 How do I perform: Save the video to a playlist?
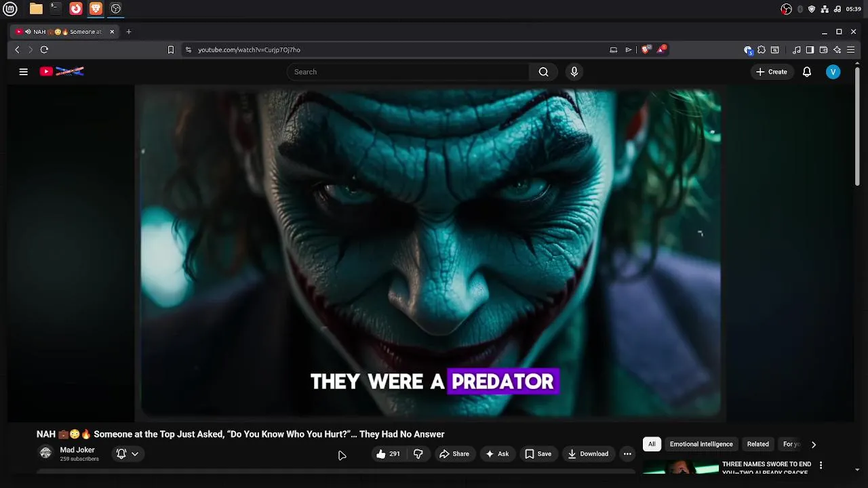point(538,454)
